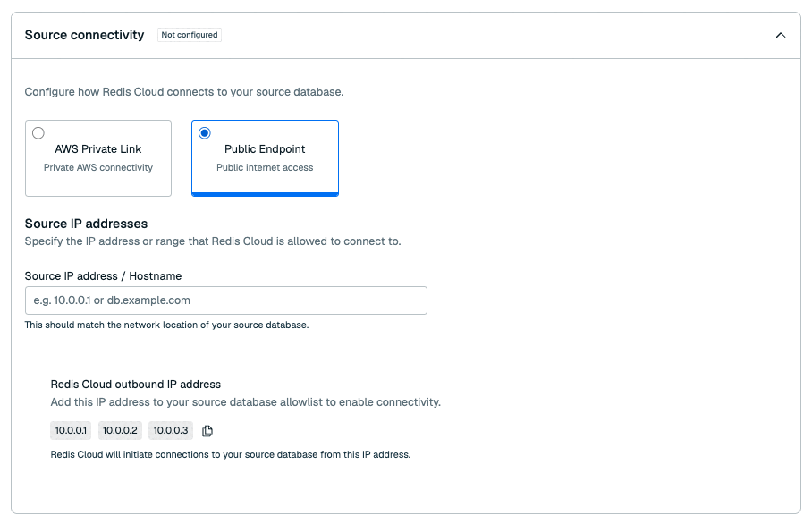Click the 'Add this IP address' allowlist instruction
Screen dimensions: 812x524
[x=245, y=402]
